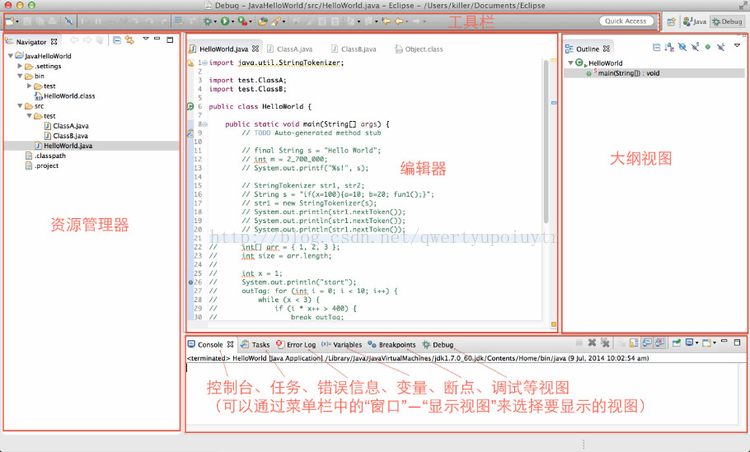Image resolution: width=750 pixels, height=452 pixels.
Task: Collapse the JavaHelloWorld project node
Action: tap(10, 56)
